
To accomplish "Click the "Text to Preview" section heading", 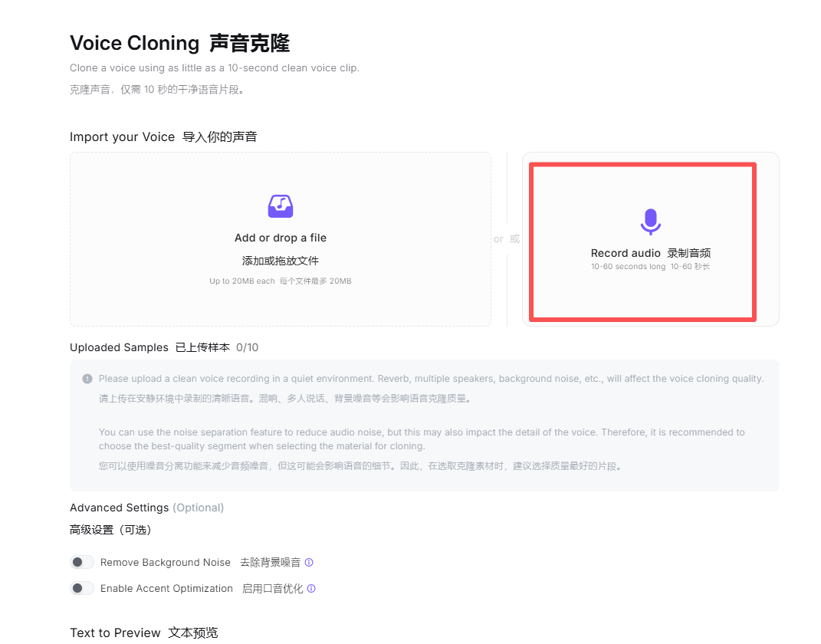I will tap(115, 632).
